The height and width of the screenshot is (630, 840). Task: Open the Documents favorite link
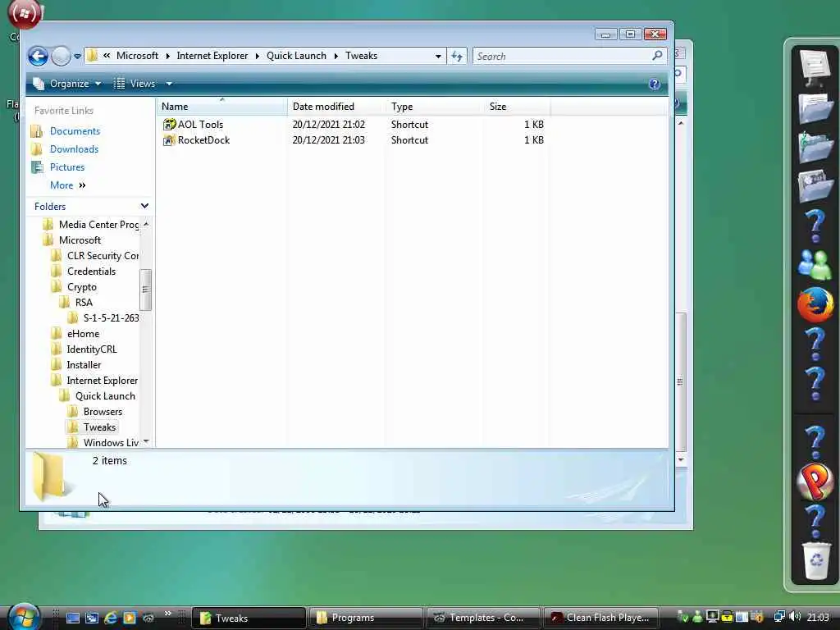[75, 131]
